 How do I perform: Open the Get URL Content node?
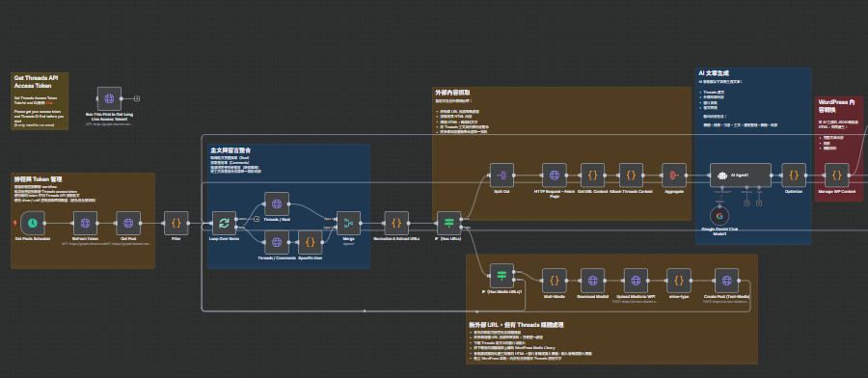pos(592,175)
